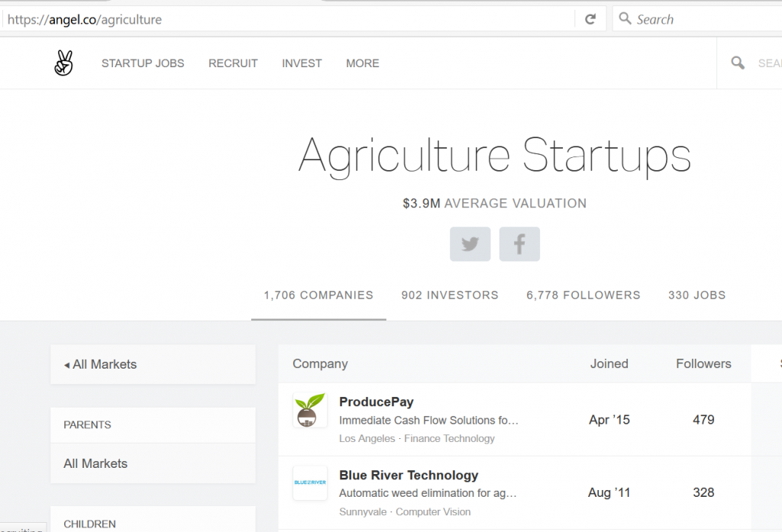Share page via Facebook icon

click(x=519, y=243)
